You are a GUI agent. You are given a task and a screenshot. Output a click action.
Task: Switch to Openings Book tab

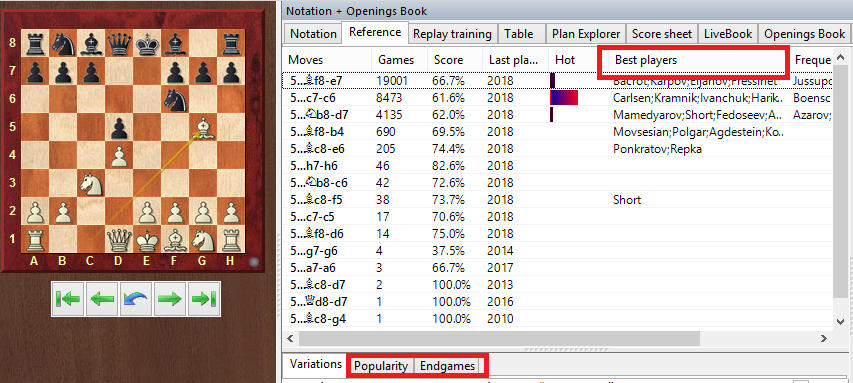point(805,34)
